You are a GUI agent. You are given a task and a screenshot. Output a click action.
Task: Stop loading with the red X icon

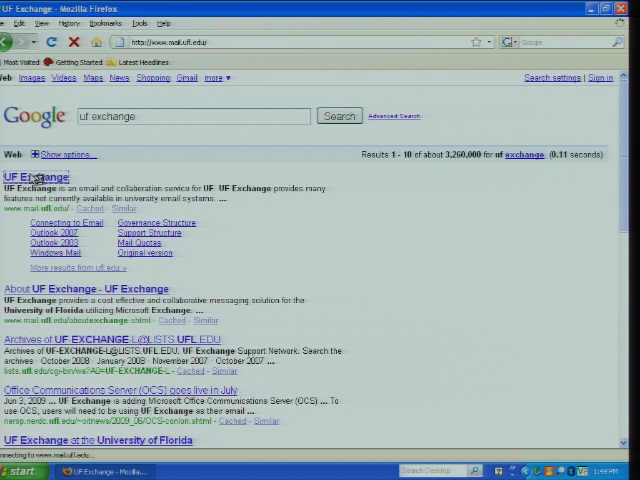click(74, 42)
